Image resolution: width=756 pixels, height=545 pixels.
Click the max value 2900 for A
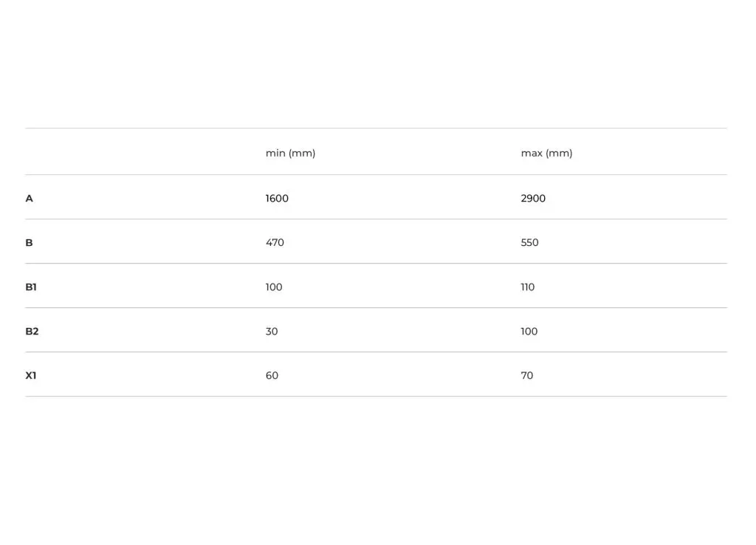click(533, 199)
